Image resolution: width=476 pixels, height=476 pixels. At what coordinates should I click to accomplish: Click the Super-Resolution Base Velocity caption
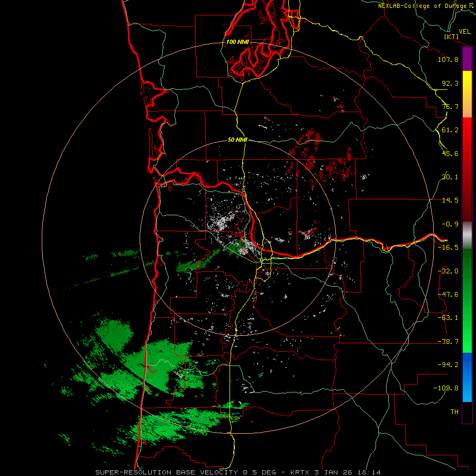pos(238,472)
